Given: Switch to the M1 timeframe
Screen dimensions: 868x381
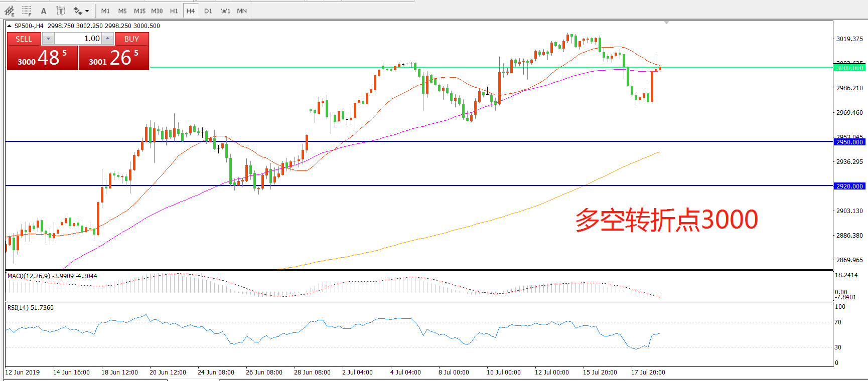Looking at the screenshot, I should [x=105, y=11].
